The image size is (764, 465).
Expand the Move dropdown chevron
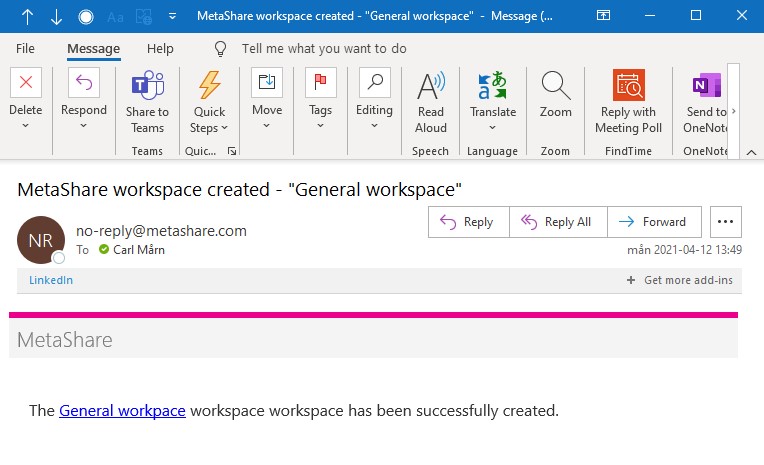(x=267, y=126)
